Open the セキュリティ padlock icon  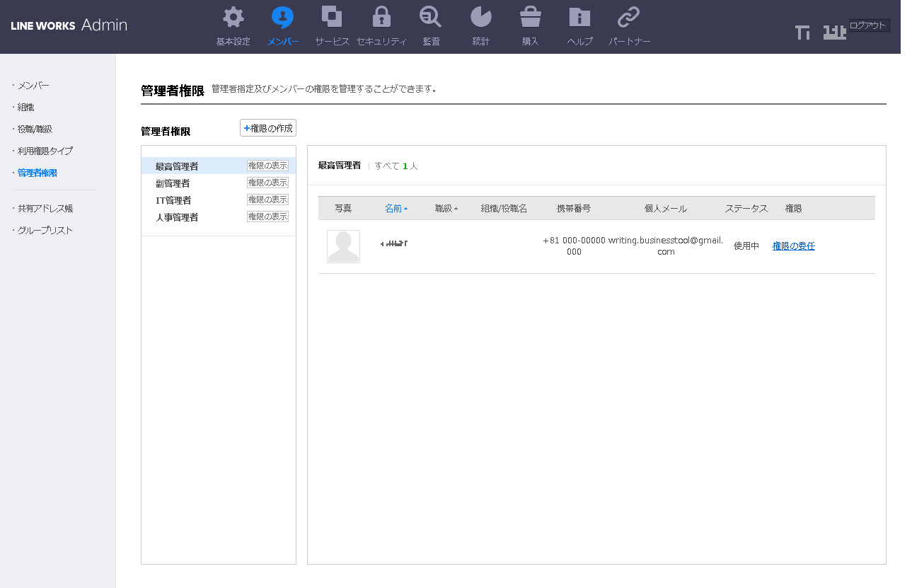click(381, 17)
